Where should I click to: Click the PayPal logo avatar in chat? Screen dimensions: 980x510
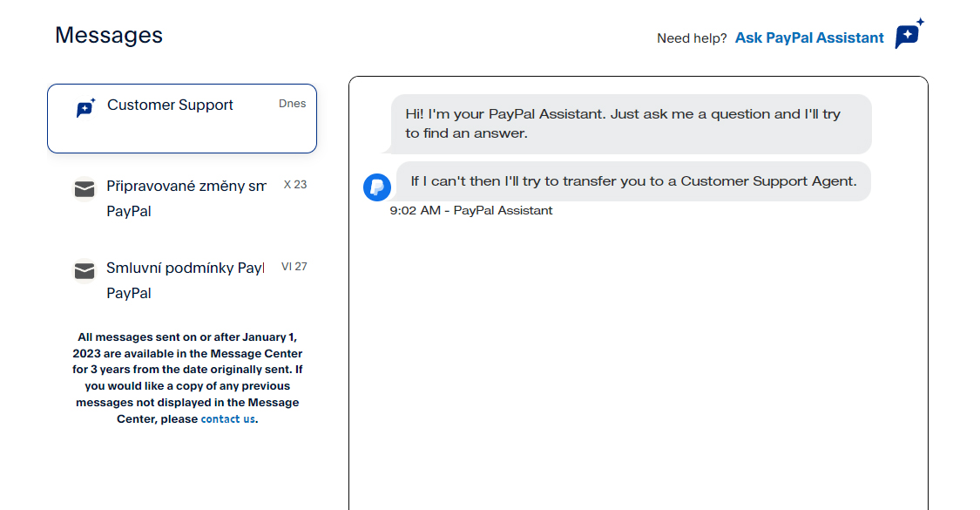(377, 187)
